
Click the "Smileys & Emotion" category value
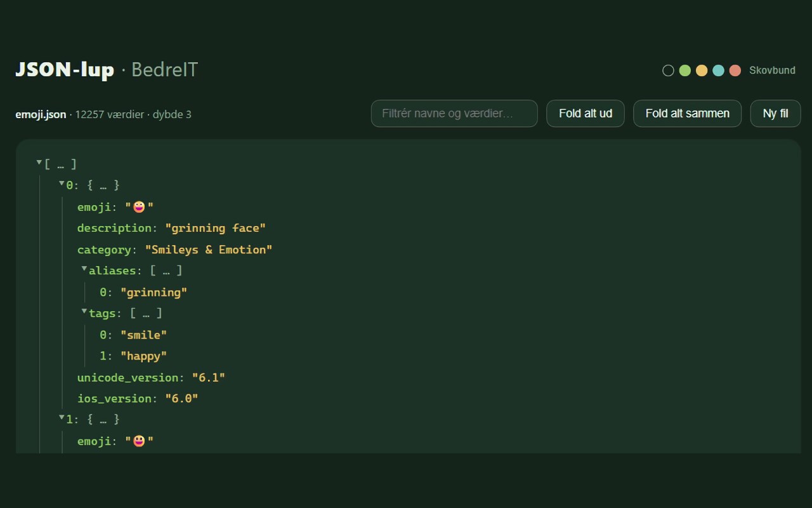pyautogui.click(x=209, y=250)
